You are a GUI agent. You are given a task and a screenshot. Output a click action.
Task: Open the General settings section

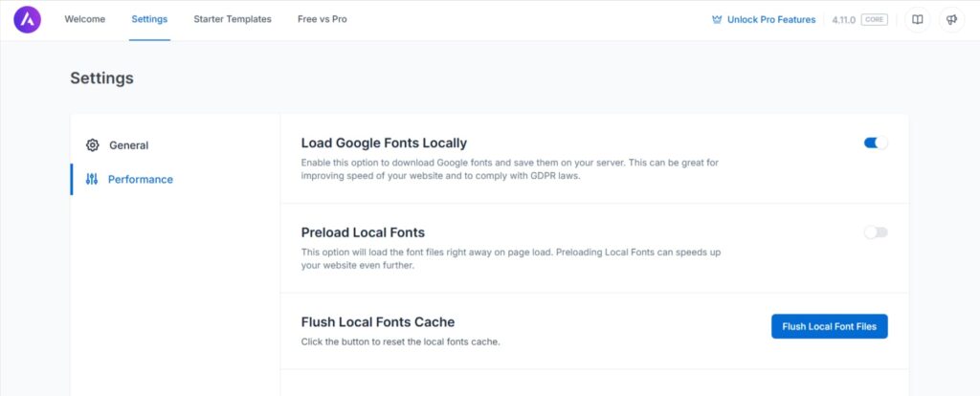[128, 145]
